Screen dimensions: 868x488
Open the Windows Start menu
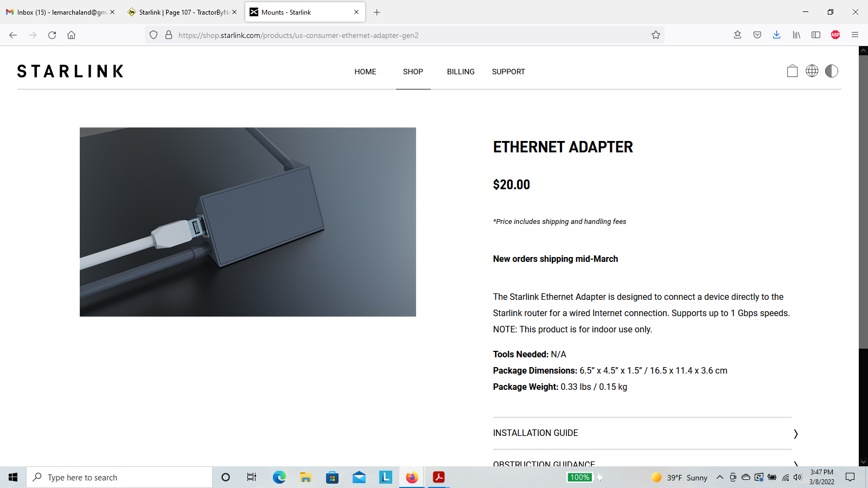click(13, 477)
